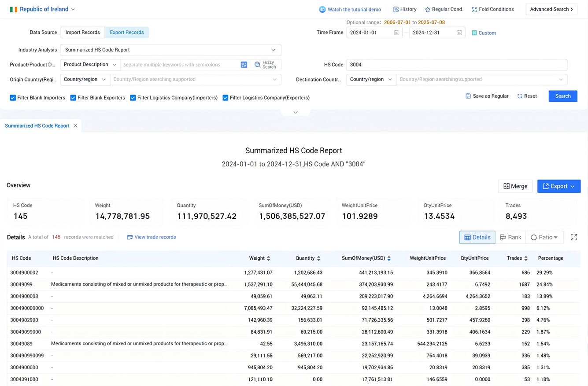Open Destination country search dropdown
The height and width of the screenshot is (386, 588).
(482, 79)
